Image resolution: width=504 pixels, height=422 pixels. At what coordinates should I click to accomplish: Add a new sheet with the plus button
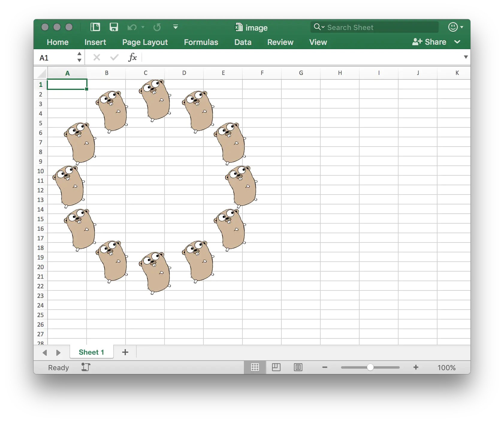125,352
